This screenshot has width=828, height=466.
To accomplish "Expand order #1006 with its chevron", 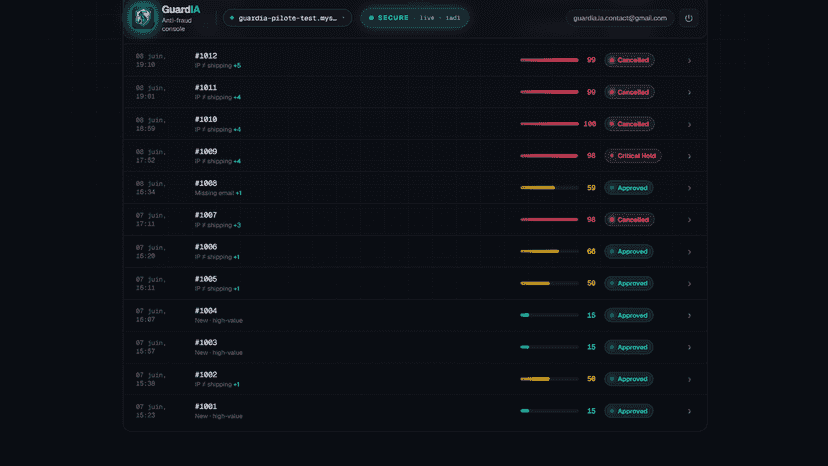I will pos(689,252).
